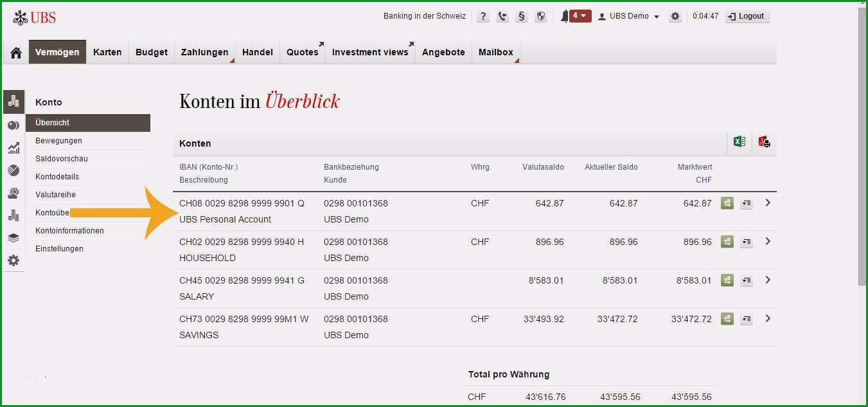Click payment icon for HOUSEHOLD account
Image resolution: width=868 pixels, height=407 pixels.
pyautogui.click(x=727, y=242)
